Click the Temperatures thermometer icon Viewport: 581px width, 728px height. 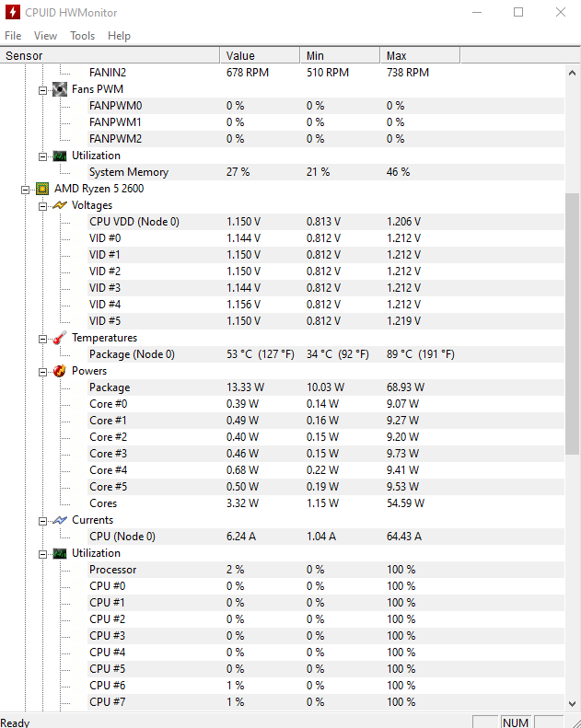pyautogui.click(x=59, y=338)
